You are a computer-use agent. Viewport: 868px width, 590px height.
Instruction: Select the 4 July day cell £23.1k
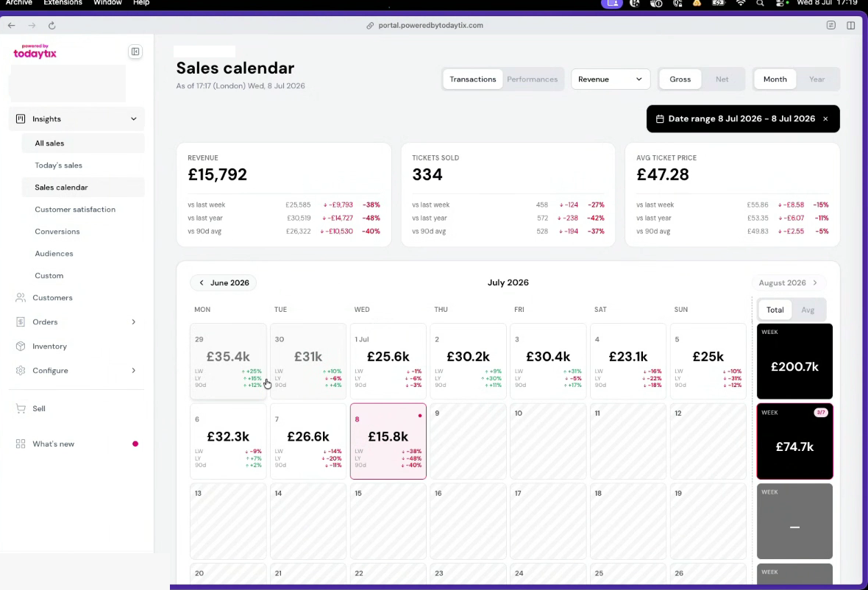[x=627, y=361]
